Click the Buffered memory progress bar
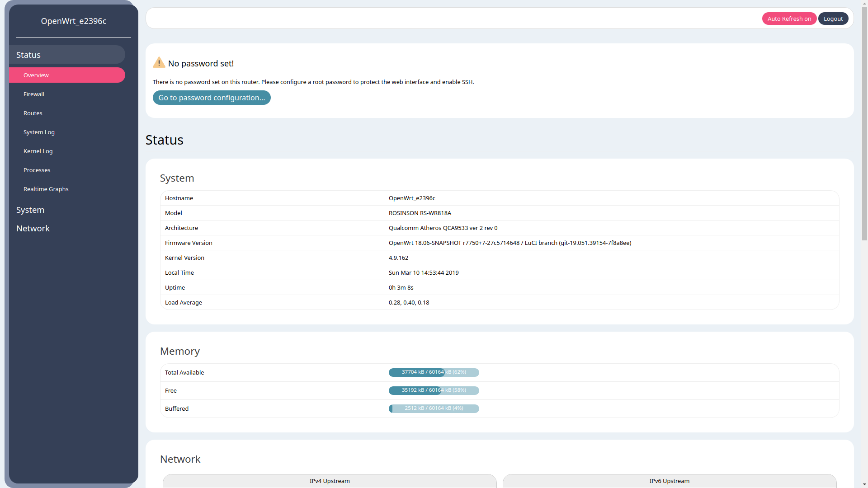This screenshot has width=868, height=488. 434,408
